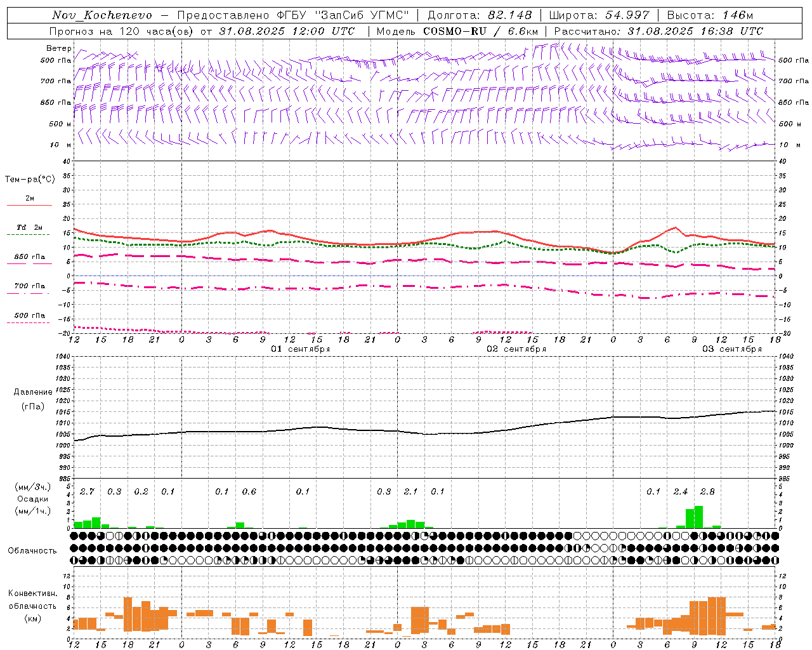Viewport: 812px width, 650px height.
Task: Click the 2.8 precipitation amount
Action: point(707,492)
